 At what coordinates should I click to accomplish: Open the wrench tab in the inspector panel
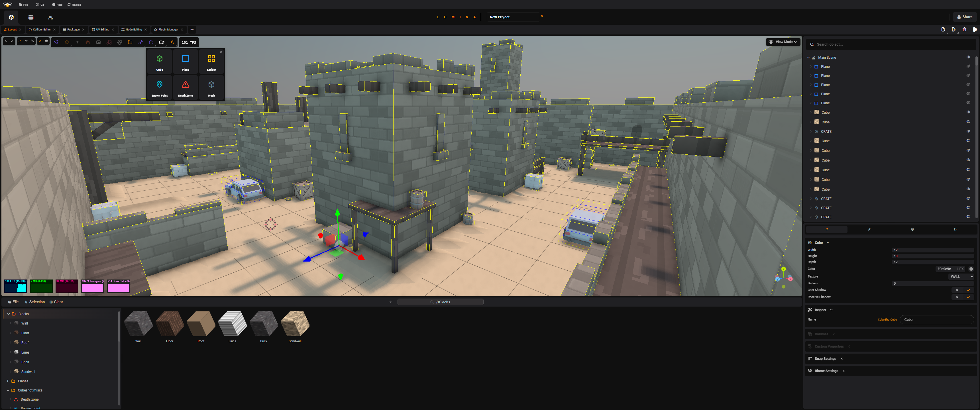[869, 229]
